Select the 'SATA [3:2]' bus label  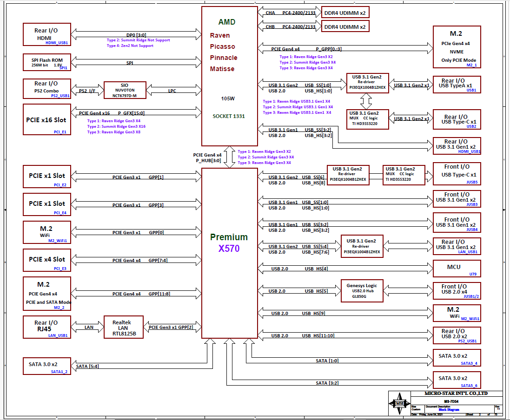click(327, 383)
